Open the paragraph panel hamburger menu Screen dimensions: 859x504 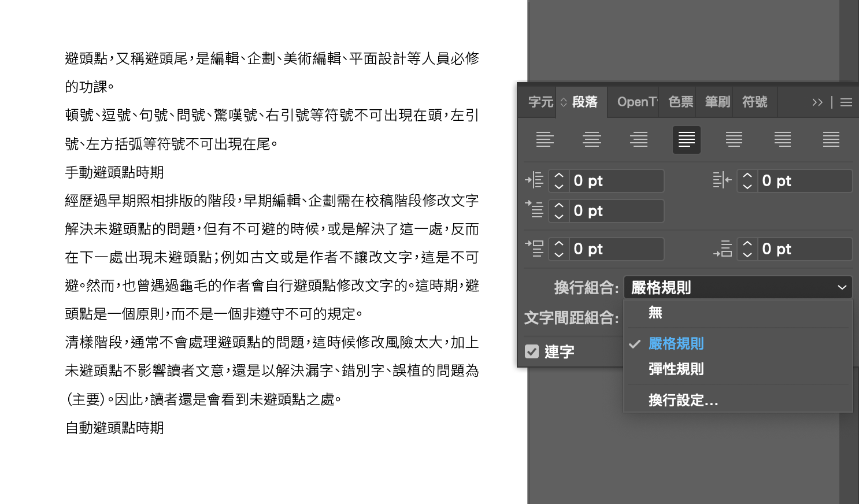846,102
